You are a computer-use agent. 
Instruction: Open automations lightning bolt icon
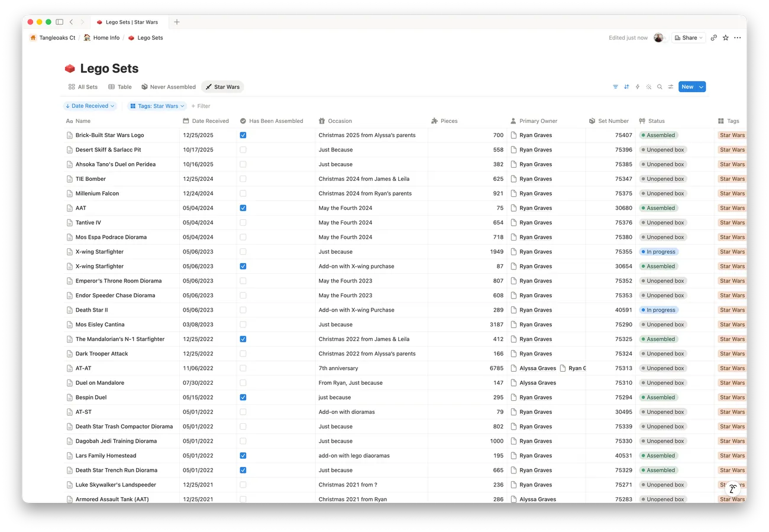point(638,87)
